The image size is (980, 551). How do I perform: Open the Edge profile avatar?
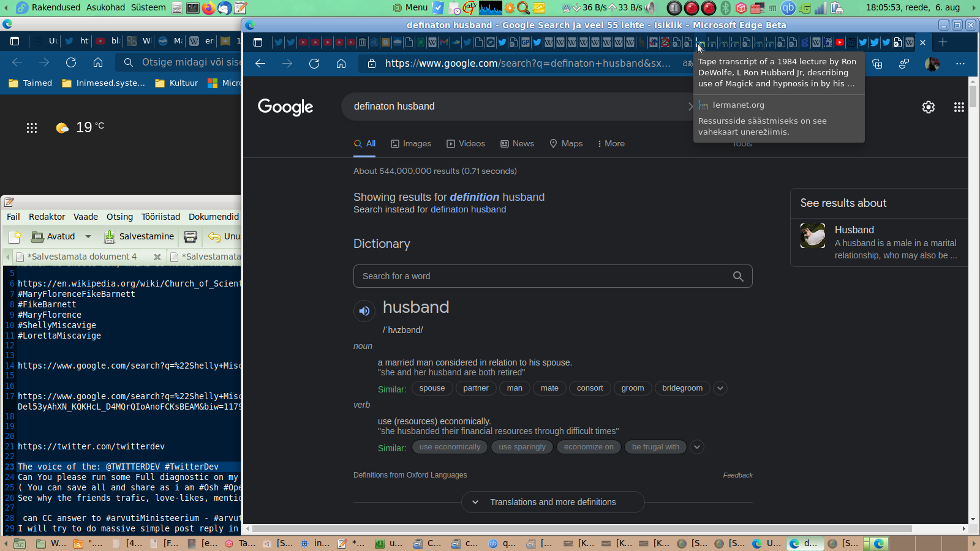click(932, 64)
